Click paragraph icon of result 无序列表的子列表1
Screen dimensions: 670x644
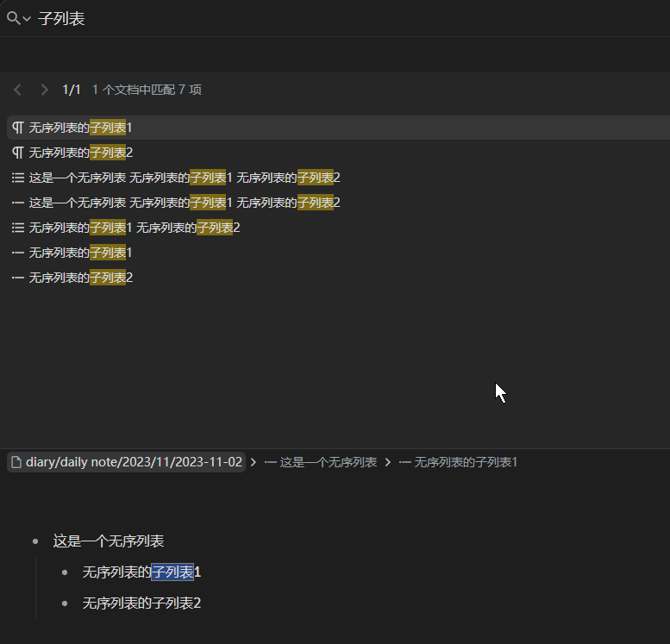[17, 128]
